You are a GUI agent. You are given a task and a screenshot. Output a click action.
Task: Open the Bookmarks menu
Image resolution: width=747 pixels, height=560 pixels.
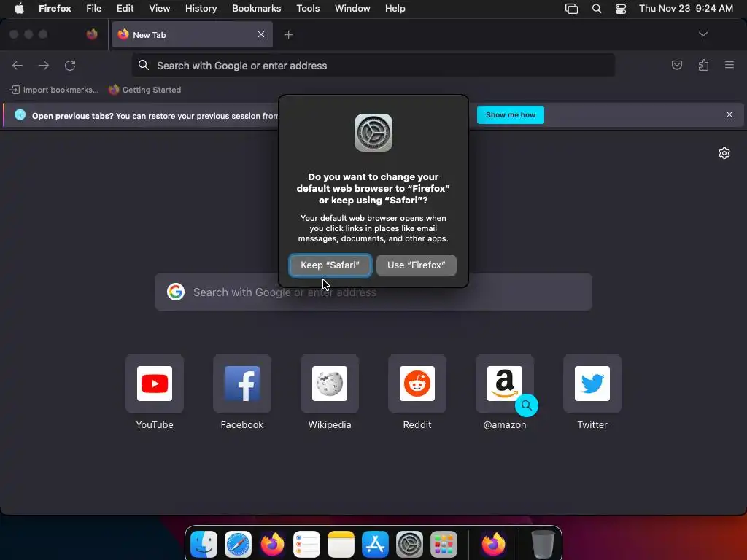point(256,9)
